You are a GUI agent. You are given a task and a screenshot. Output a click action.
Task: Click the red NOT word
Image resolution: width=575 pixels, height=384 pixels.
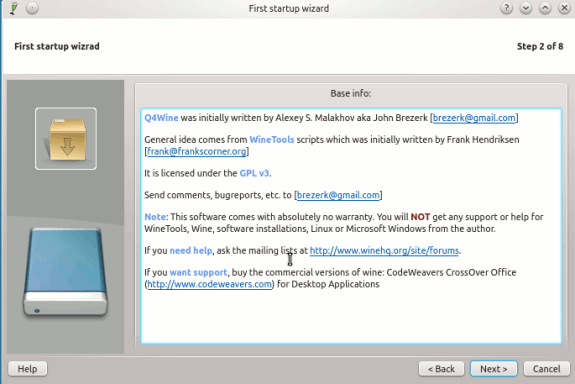click(x=420, y=217)
